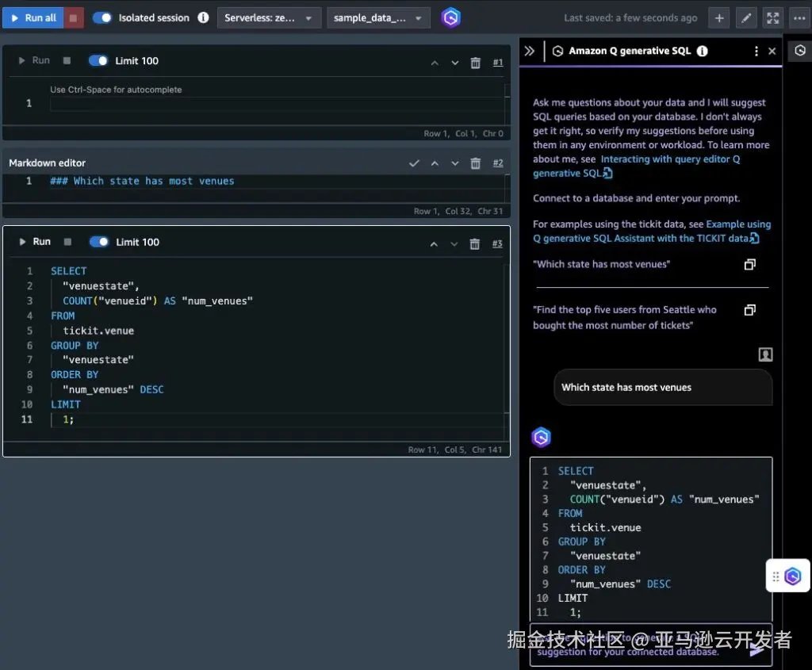Open the #1 cell link
Image resolution: width=812 pixels, height=670 pixels.
point(498,63)
